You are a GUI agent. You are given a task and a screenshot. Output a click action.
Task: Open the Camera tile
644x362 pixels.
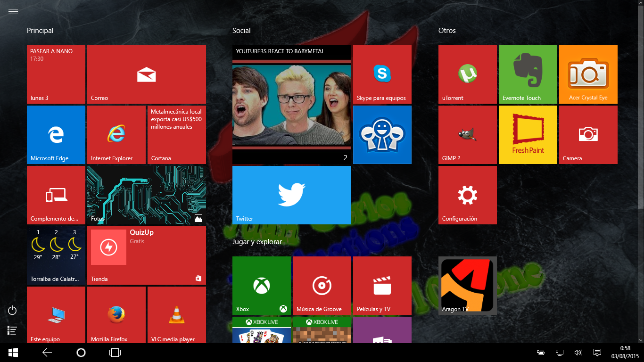tap(588, 135)
